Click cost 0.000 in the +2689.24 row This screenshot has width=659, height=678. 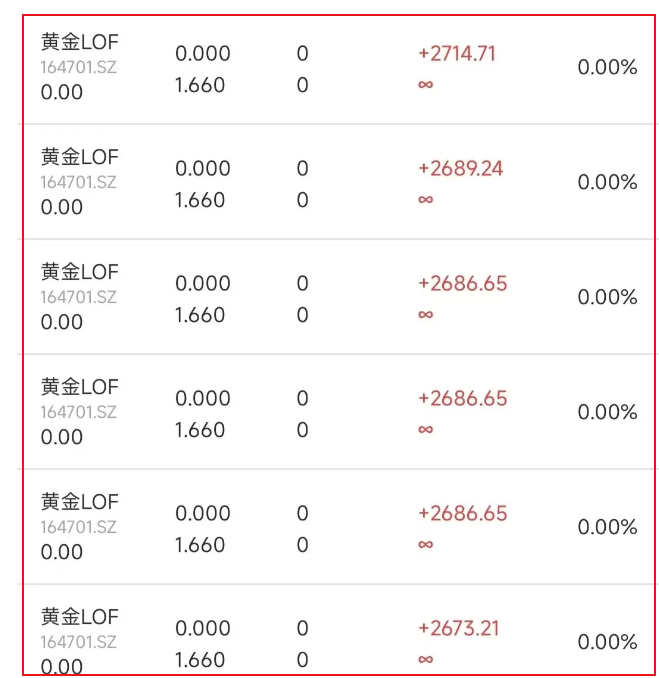(203, 169)
